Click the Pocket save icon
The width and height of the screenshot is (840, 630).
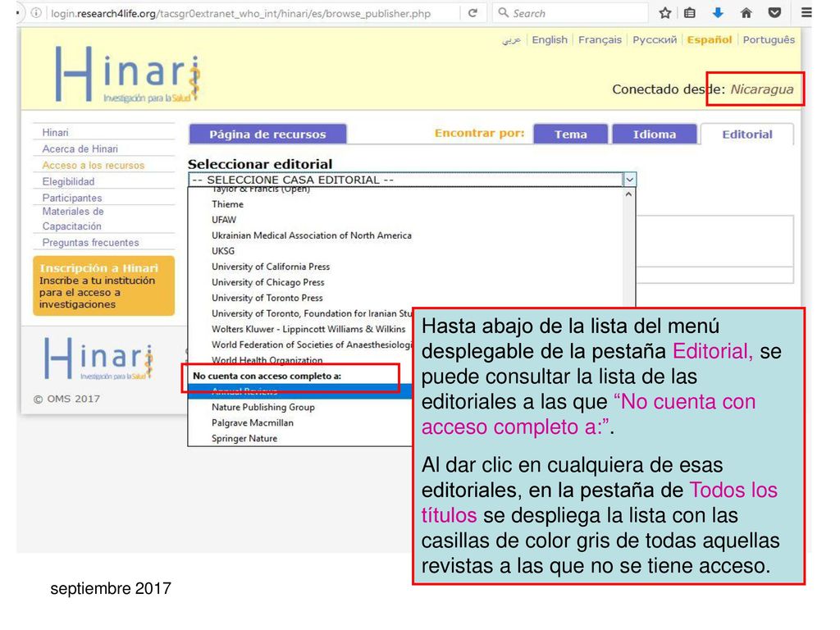[x=774, y=13]
